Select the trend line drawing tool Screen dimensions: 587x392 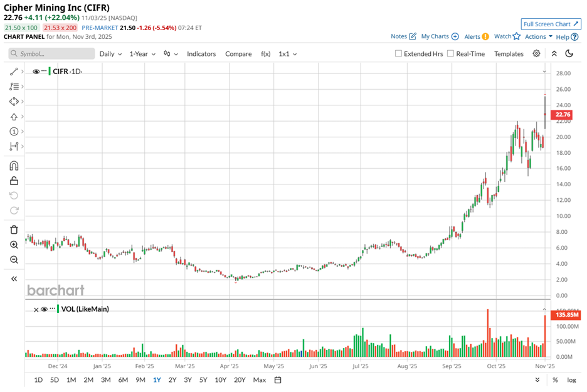14,72
